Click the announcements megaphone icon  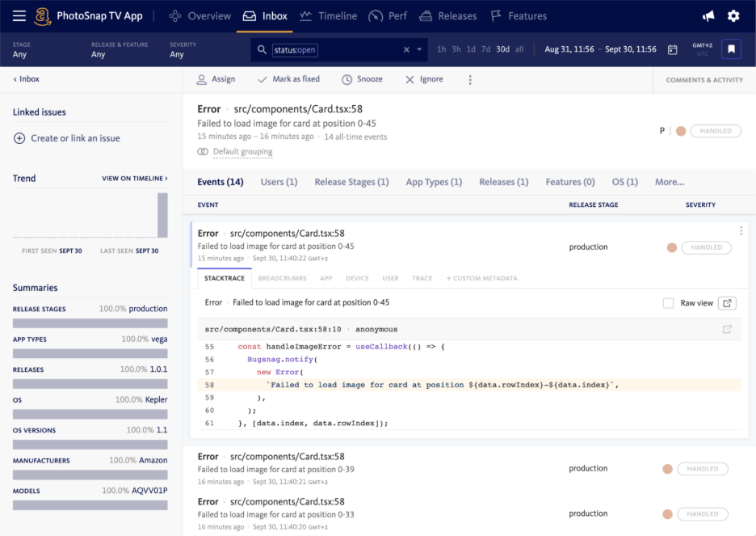(708, 16)
